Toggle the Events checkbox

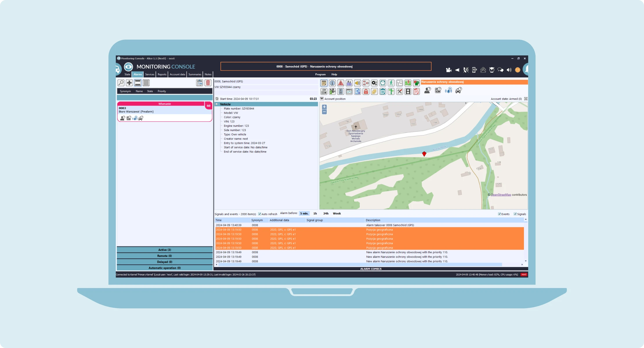500,214
